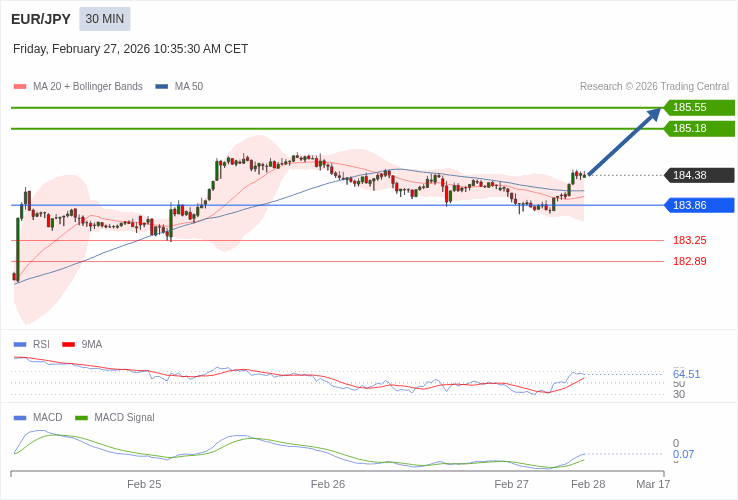
Task: Click the Mar 17 date axis label
Action: pyautogui.click(x=653, y=484)
